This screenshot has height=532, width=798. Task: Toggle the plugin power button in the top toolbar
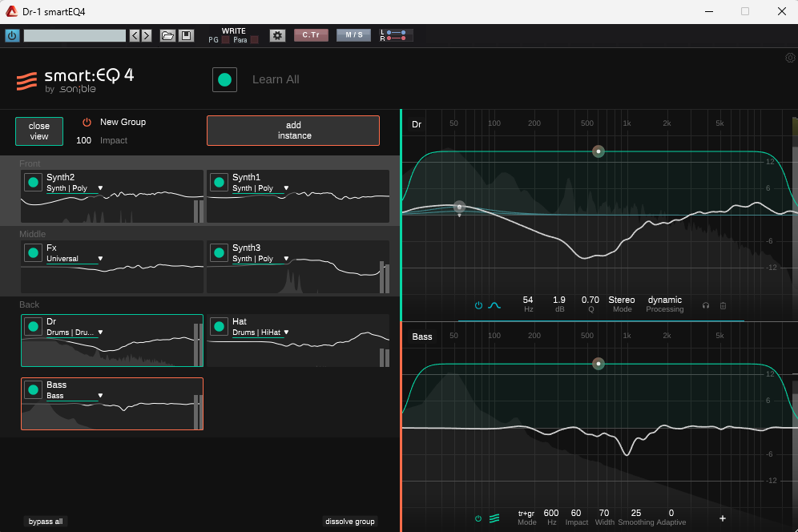[x=12, y=35]
